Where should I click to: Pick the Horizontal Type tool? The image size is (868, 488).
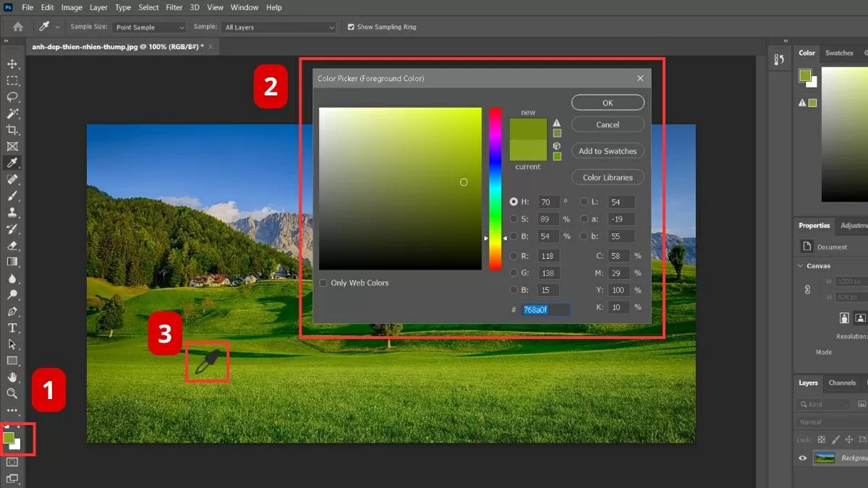12,328
